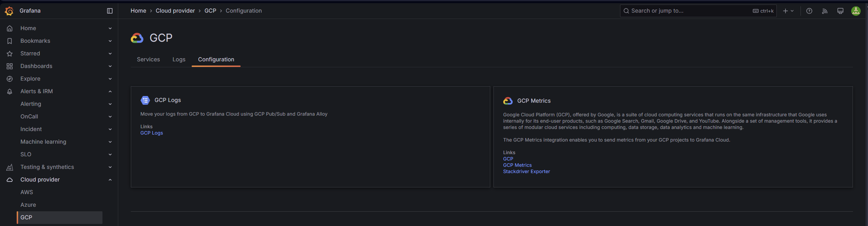Expand the Testing & synthetics chevron
This screenshot has height=226, width=868.
[110, 167]
